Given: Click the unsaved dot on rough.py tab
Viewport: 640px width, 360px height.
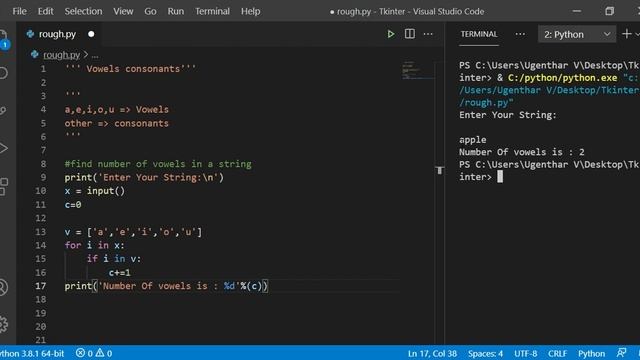Looking at the screenshot, I should coord(91,34).
